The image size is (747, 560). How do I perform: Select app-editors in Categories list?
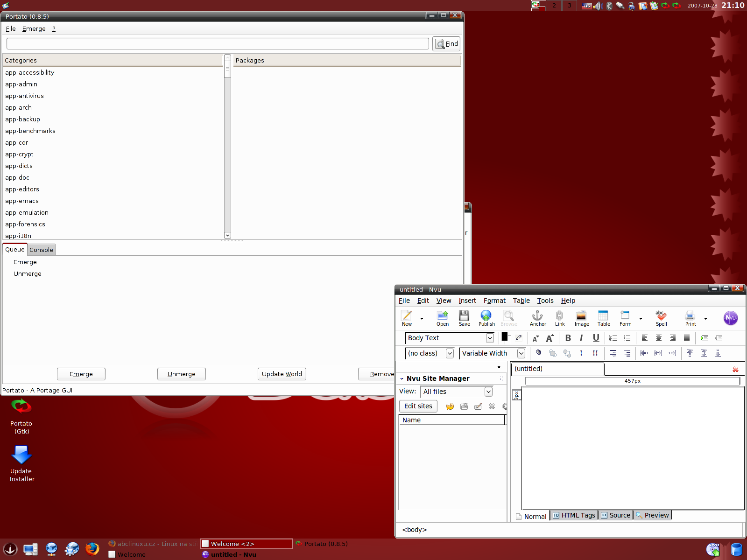point(113,189)
